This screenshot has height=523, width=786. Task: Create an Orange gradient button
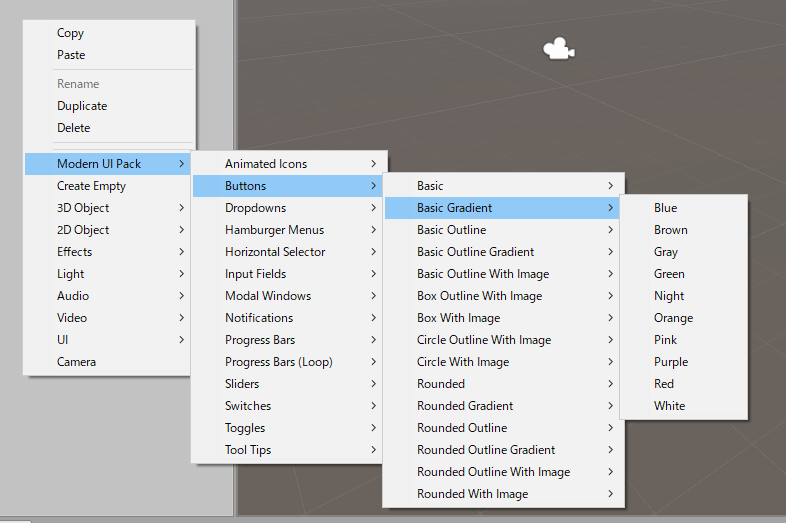pos(684,318)
